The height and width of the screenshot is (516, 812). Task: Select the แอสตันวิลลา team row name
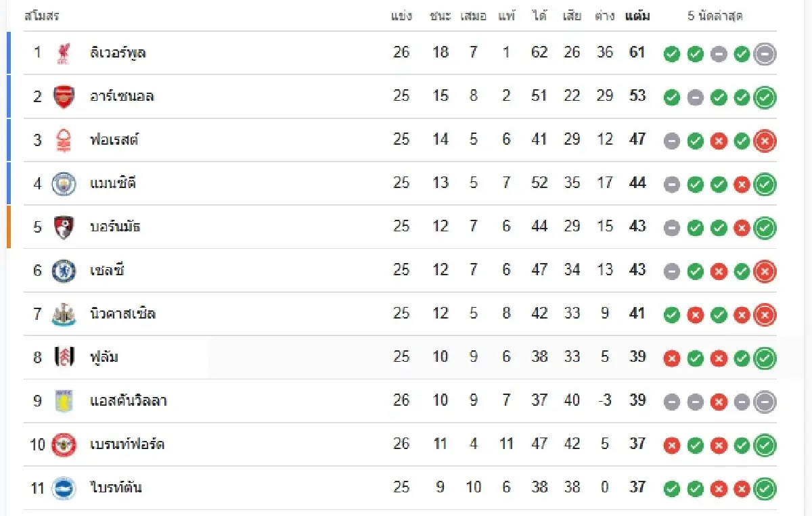coord(129,401)
